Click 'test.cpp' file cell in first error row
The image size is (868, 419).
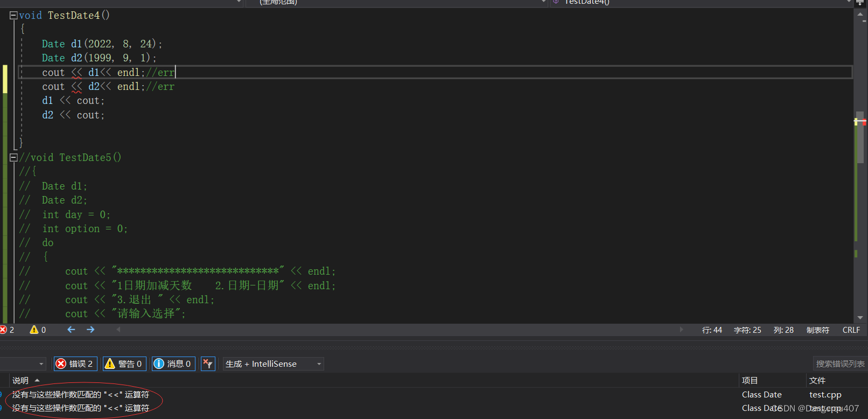[x=825, y=395]
